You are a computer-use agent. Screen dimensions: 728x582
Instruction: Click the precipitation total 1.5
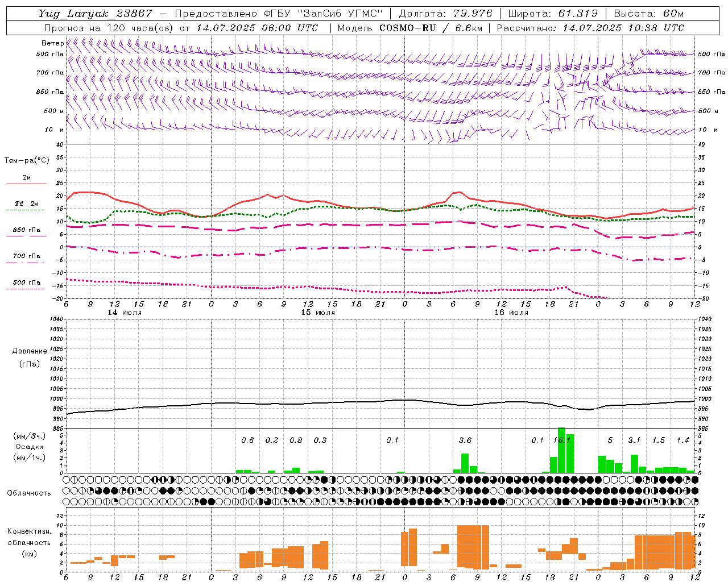pos(659,440)
